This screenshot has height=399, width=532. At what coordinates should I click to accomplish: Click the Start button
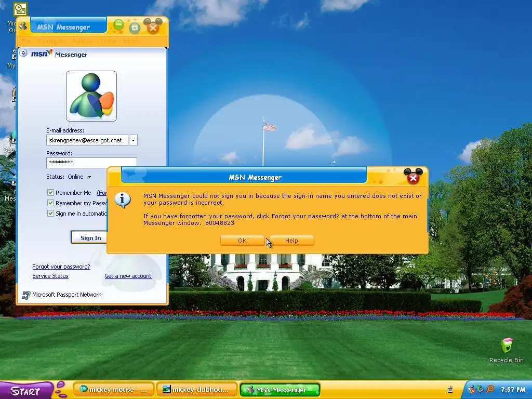(x=26, y=391)
